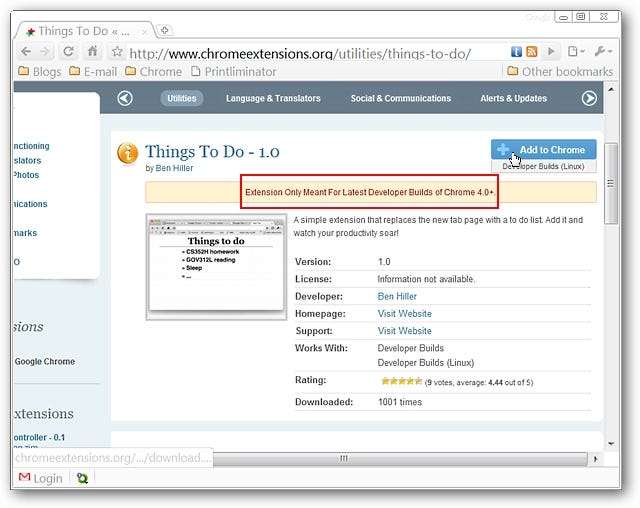Open the E-mail bookmark folder
Viewport: 640px width, 508px height.
(93, 72)
